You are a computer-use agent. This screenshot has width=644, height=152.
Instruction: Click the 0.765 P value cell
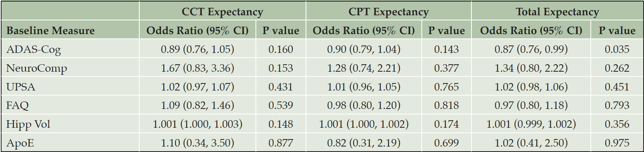tap(446, 87)
